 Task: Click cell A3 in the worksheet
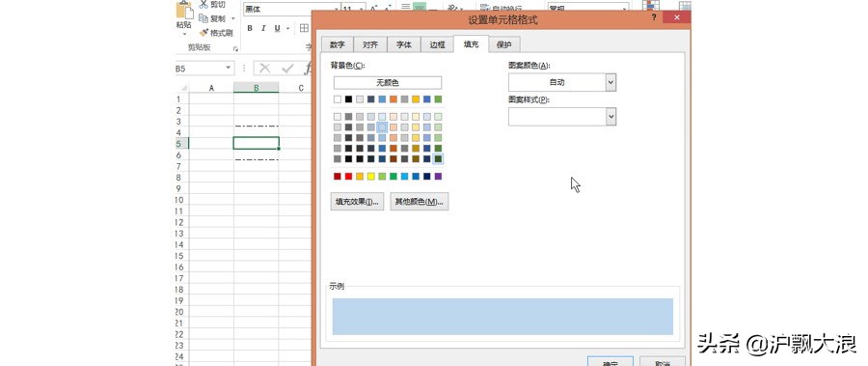point(211,121)
